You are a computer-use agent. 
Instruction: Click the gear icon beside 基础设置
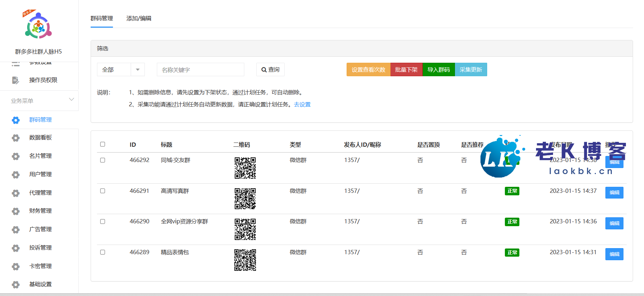coord(16,285)
